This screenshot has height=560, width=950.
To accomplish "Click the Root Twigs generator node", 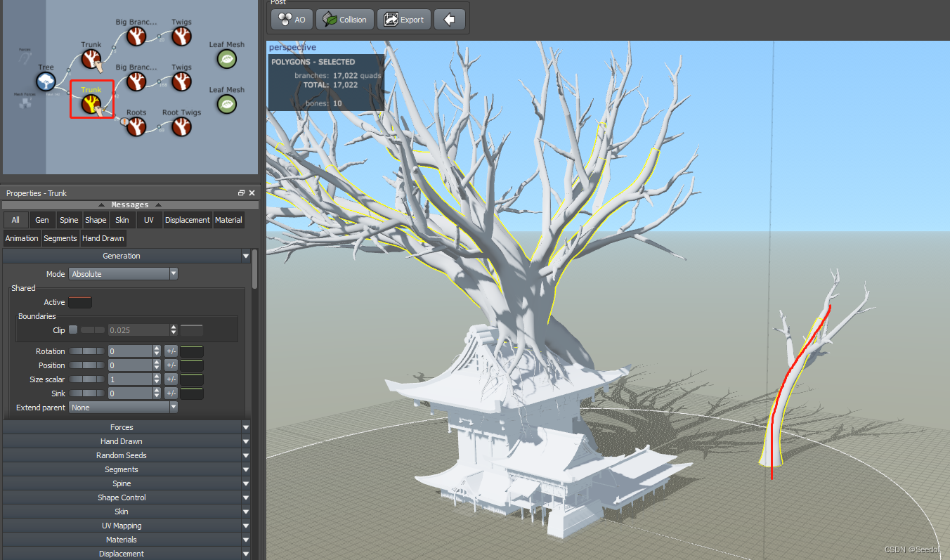I will tap(181, 126).
